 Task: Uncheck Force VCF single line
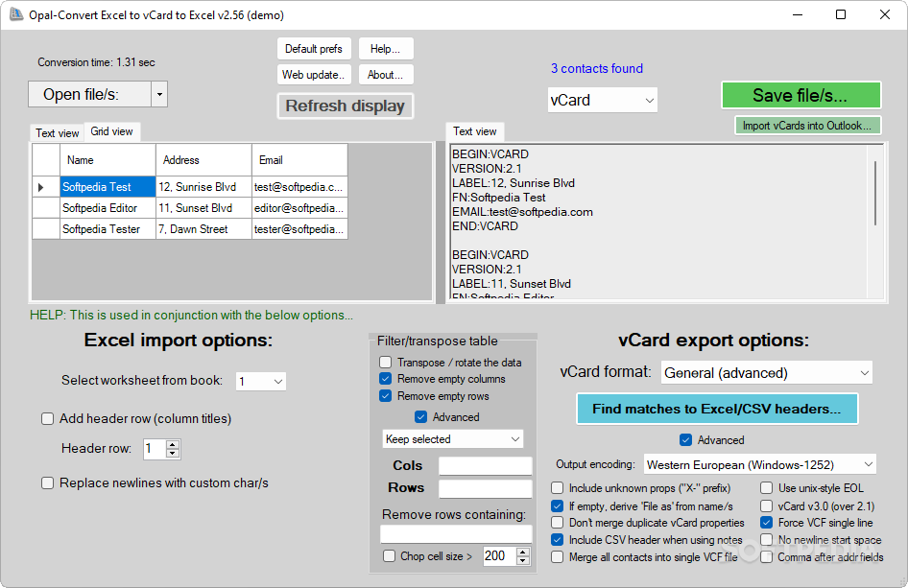coord(766,523)
